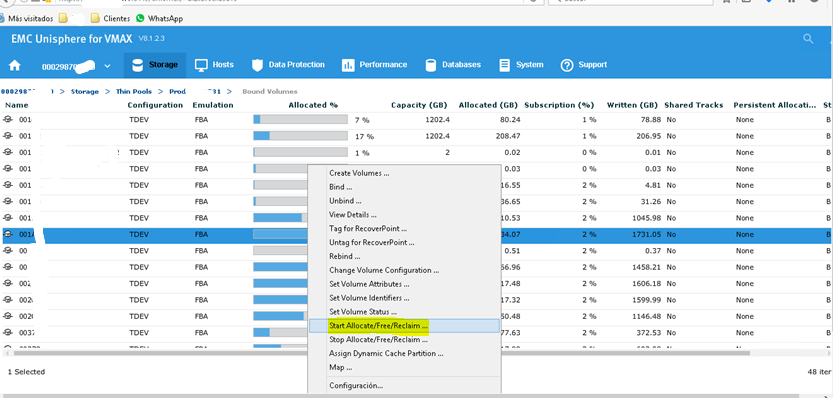Viewport: 833px width, 401px height.
Task: Click the Written value 78.88
Action: click(651, 120)
